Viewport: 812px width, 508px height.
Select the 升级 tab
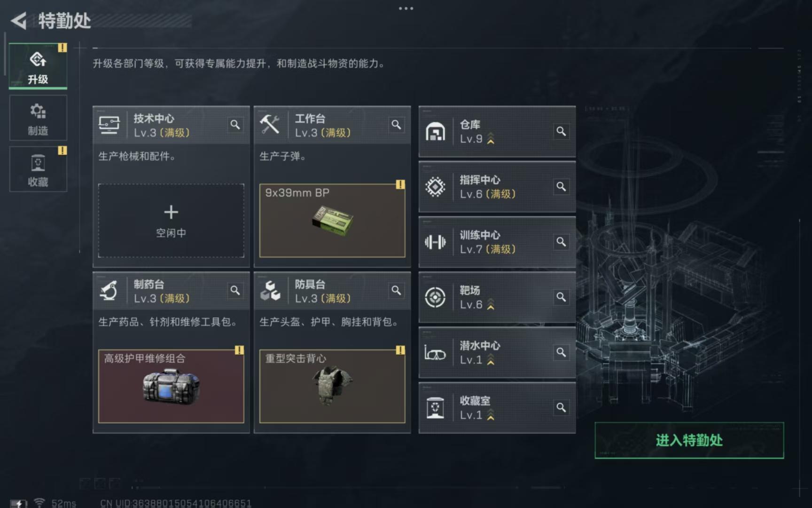38,66
